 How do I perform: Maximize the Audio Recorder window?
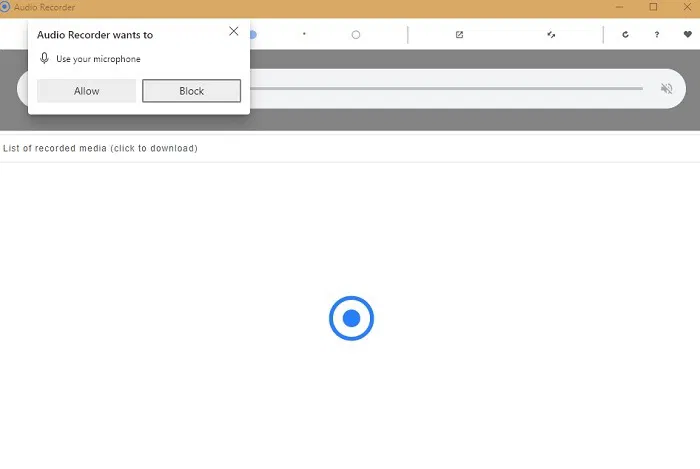[x=653, y=7]
